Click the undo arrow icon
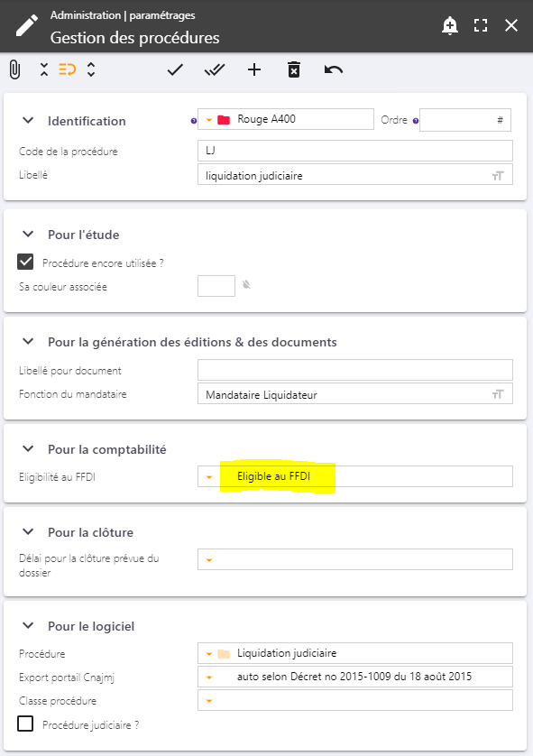The image size is (533, 756). click(x=334, y=69)
